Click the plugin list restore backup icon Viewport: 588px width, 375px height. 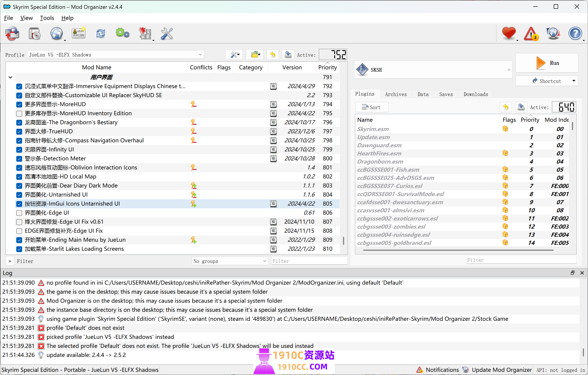[x=506, y=107]
